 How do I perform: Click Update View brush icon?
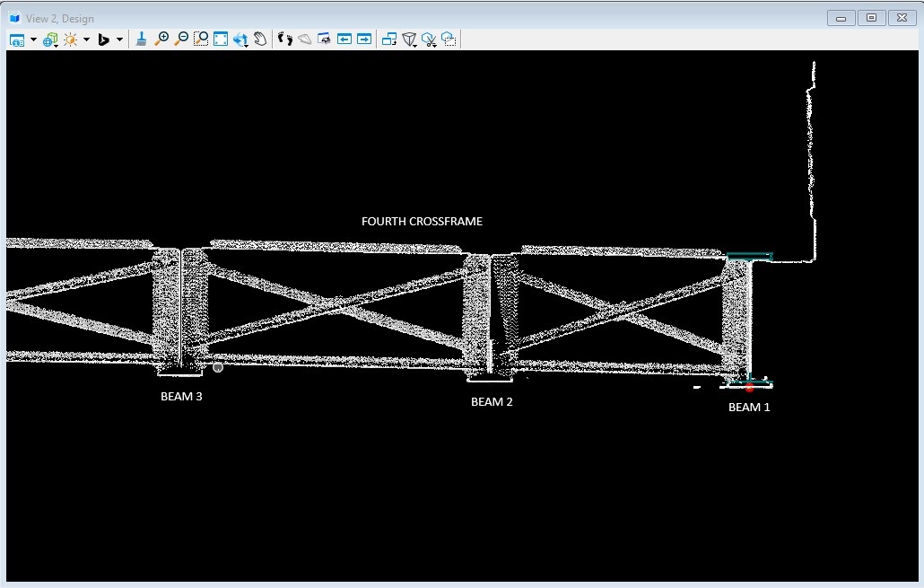point(142,39)
